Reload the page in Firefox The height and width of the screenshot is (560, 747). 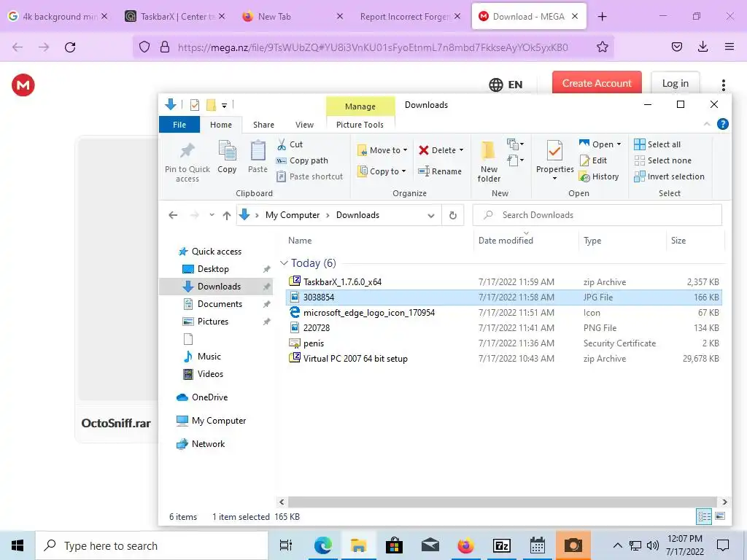70,47
